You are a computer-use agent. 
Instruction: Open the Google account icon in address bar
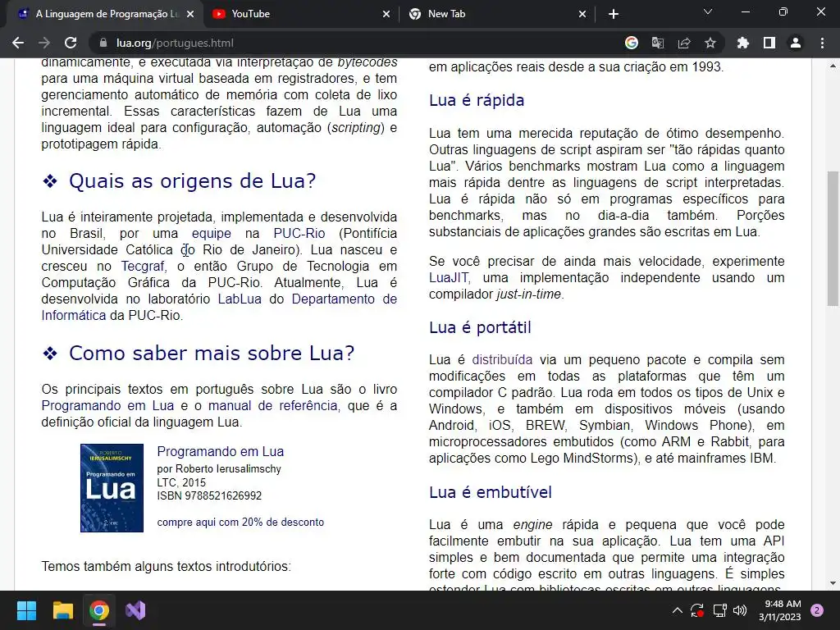tap(632, 43)
